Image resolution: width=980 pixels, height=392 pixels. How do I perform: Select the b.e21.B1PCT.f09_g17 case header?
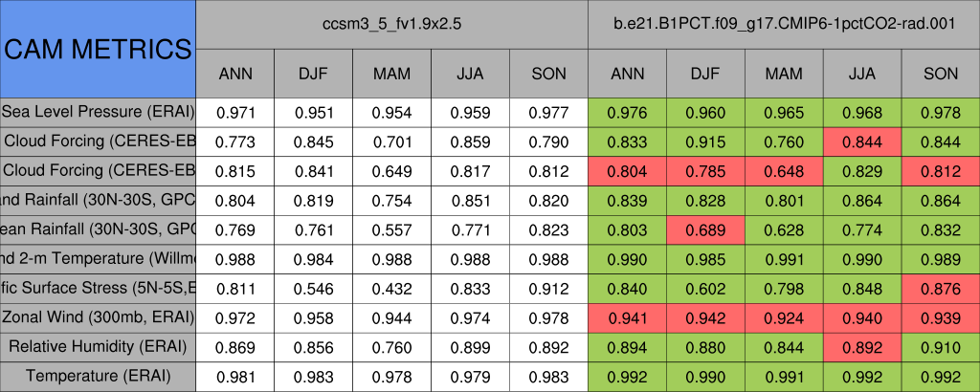[x=784, y=24]
